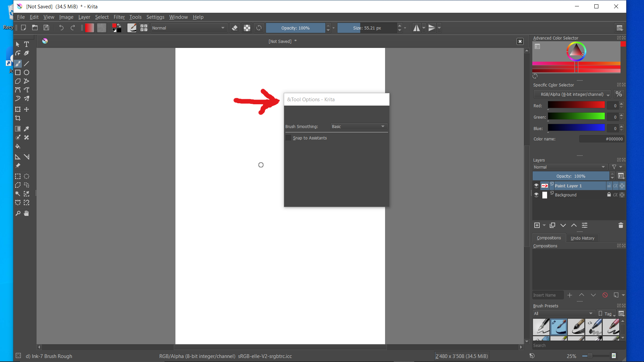Select the Fill bucket tool
The height and width of the screenshot is (362, 644).
point(18,146)
